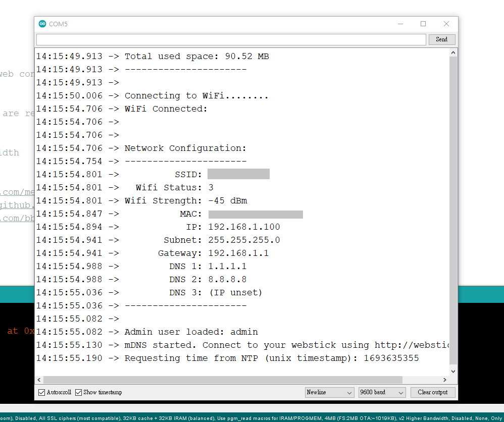Close the COM5 serial monitor window
This screenshot has height=422, width=504.
[446, 24]
